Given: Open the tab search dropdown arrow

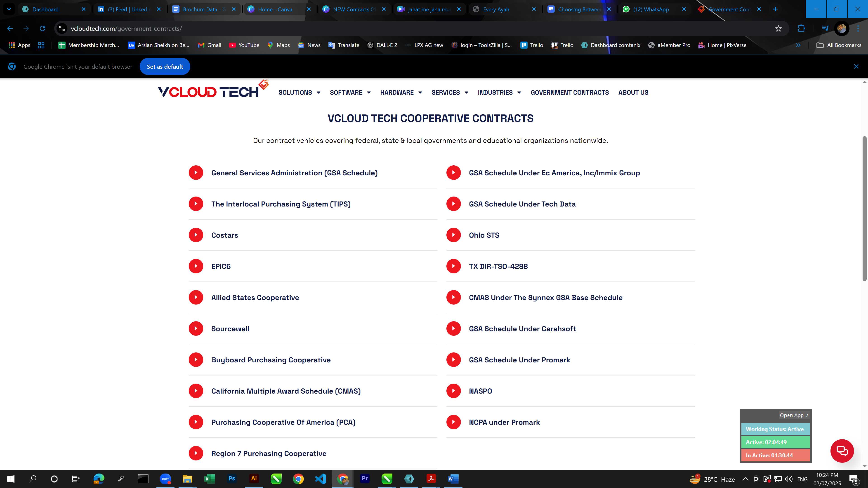Looking at the screenshot, I should click(x=9, y=9).
